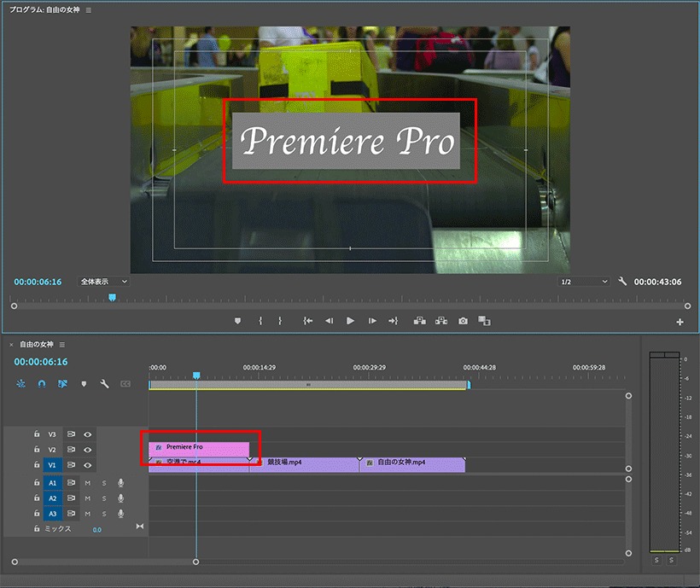
Task: Select V3 track header label
Action: coord(52,434)
